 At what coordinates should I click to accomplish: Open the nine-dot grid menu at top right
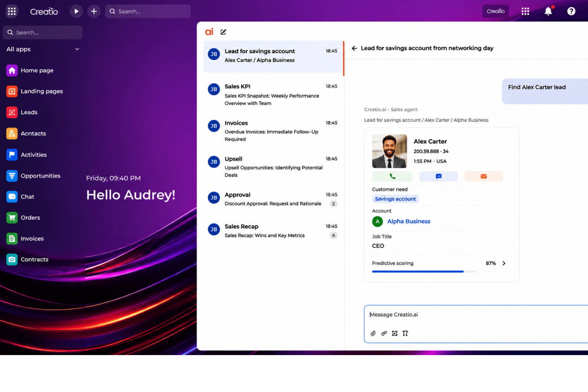pos(525,11)
